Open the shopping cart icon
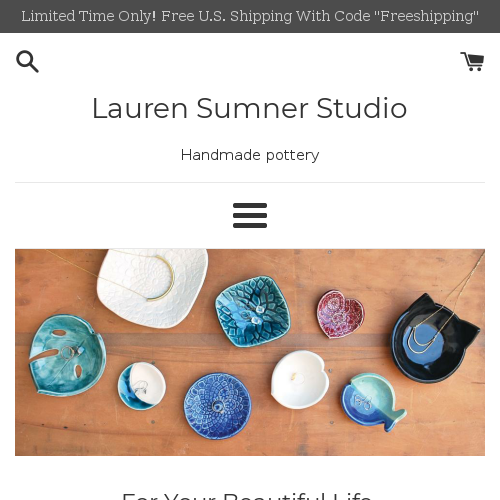Viewport: 500px width, 500px height. pyautogui.click(x=472, y=61)
